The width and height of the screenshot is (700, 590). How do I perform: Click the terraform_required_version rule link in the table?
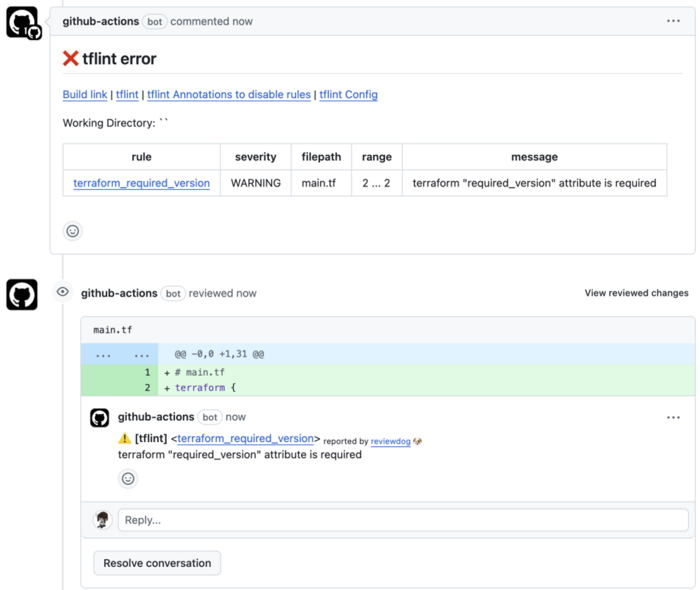(142, 183)
